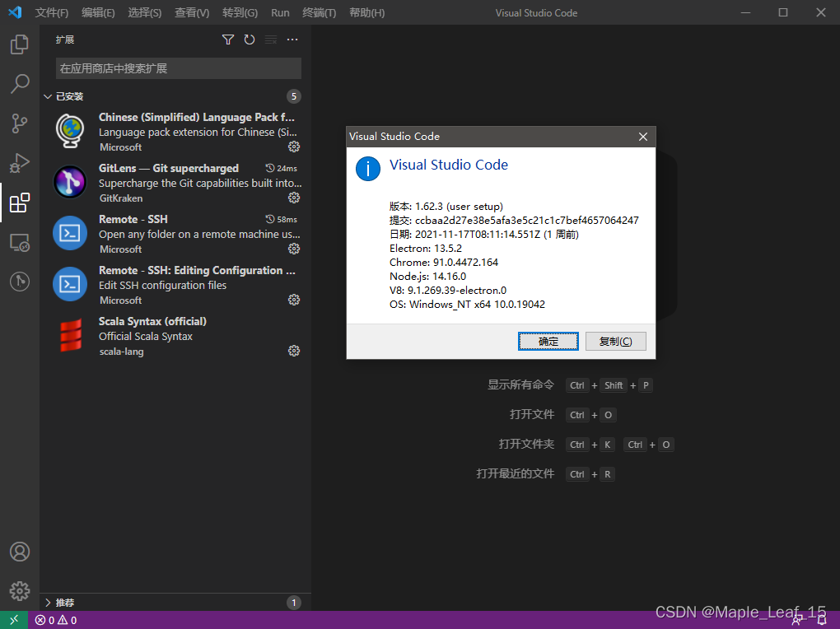Click GitLens activation time 24ms
The height and width of the screenshot is (629, 840).
(x=282, y=168)
